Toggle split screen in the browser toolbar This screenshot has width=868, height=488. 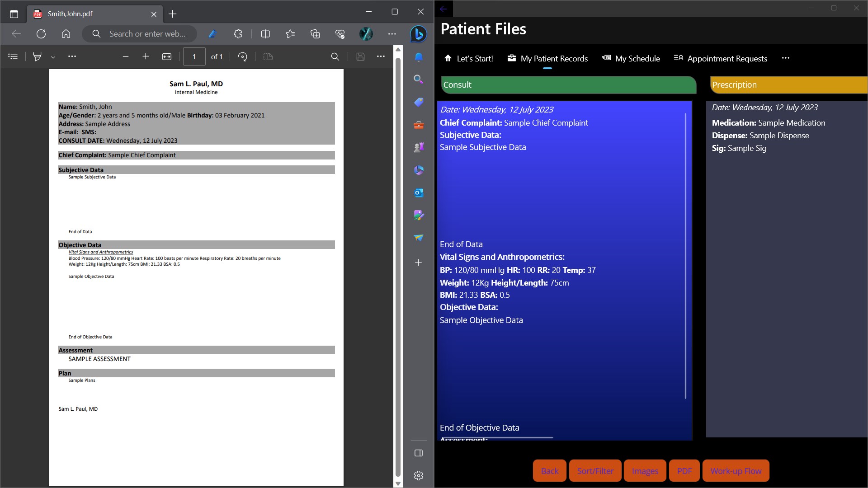point(265,34)
